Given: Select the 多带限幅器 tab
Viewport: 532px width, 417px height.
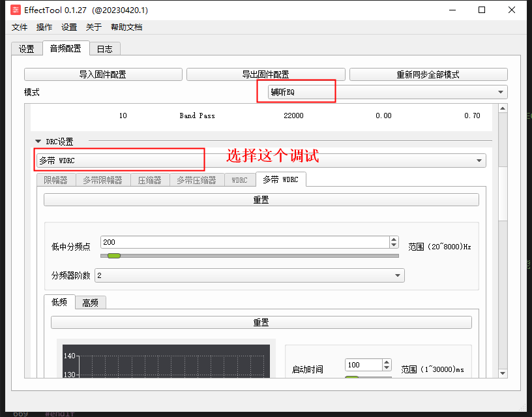Looking at the screenshot, I should click(103, 180).
